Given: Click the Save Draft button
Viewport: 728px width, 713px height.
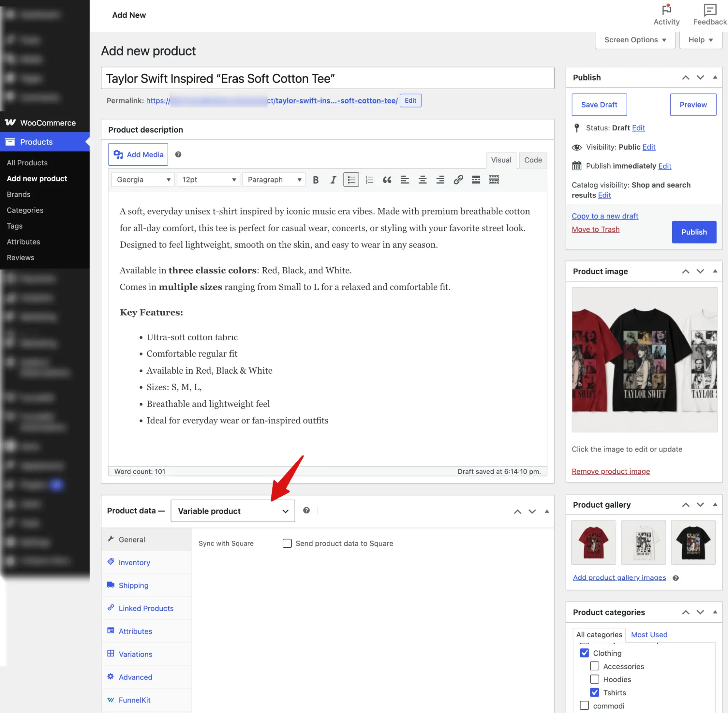Looking at the screenshot, I should (x=599, y=105).
